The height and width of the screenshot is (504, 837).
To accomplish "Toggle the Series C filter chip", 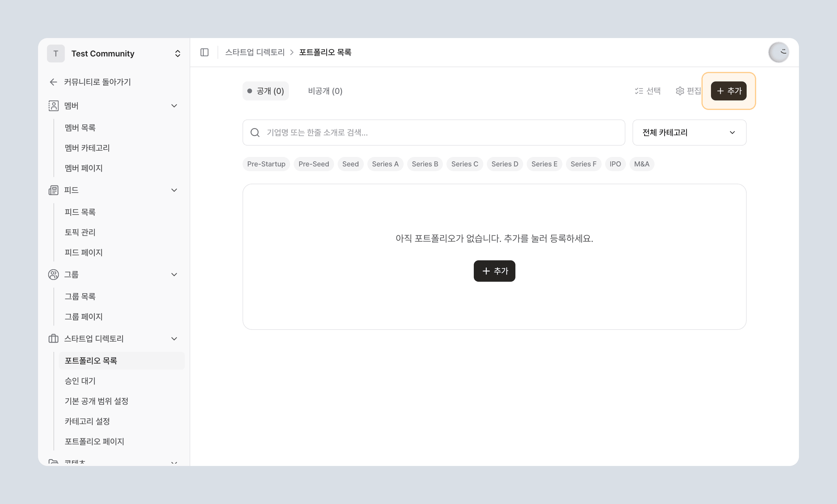I will pyautogui.click(x=465, y=164).
